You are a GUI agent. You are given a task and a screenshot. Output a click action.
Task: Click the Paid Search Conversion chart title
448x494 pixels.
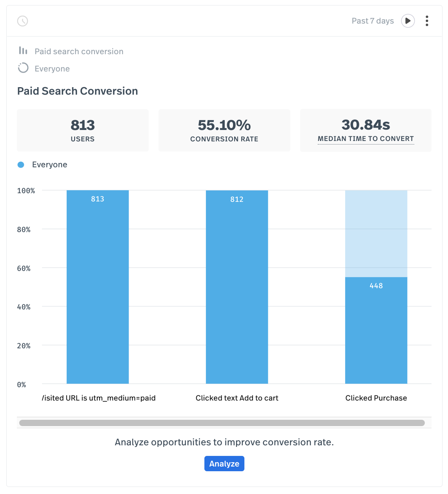pyautogui.click(x=77, y=91)
